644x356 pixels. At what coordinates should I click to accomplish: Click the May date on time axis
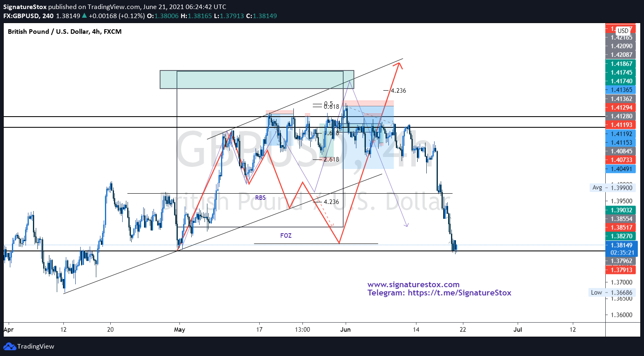coord(179,330)
